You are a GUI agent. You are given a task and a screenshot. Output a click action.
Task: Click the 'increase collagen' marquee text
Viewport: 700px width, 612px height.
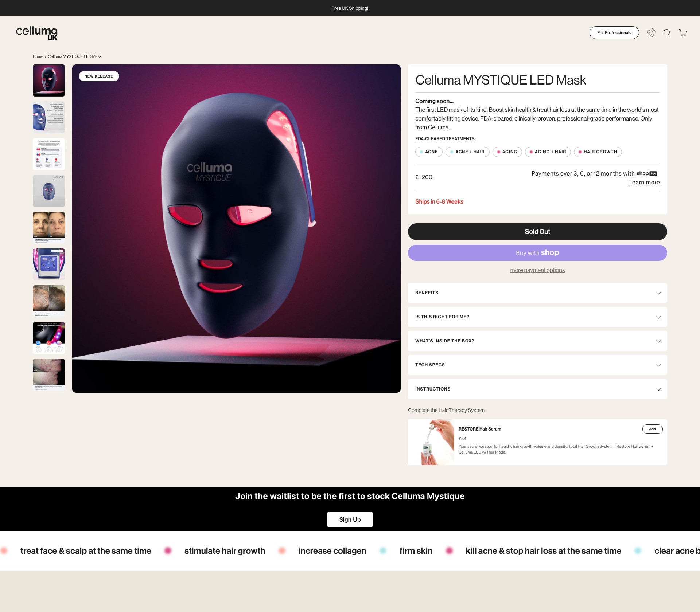(x=332, y=551)
